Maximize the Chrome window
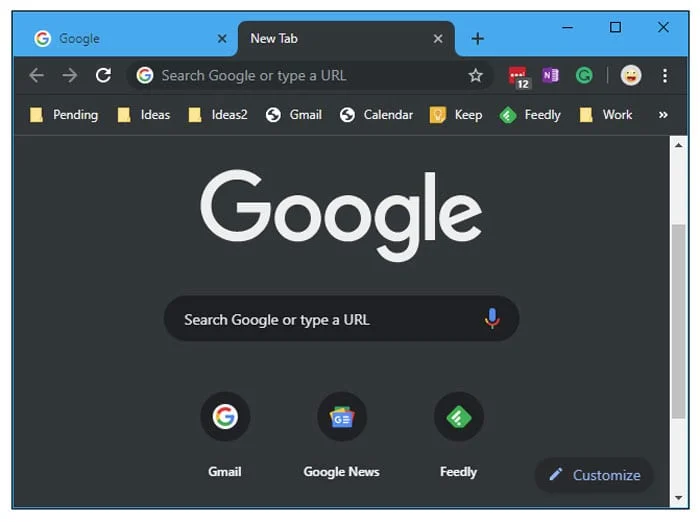The image size is (700, 522). coord(615,28)
